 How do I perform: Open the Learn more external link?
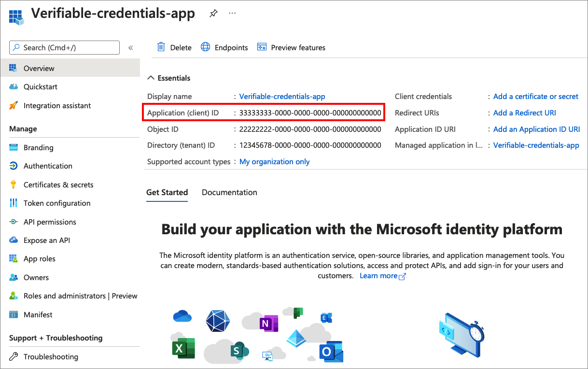click(382, 276)
